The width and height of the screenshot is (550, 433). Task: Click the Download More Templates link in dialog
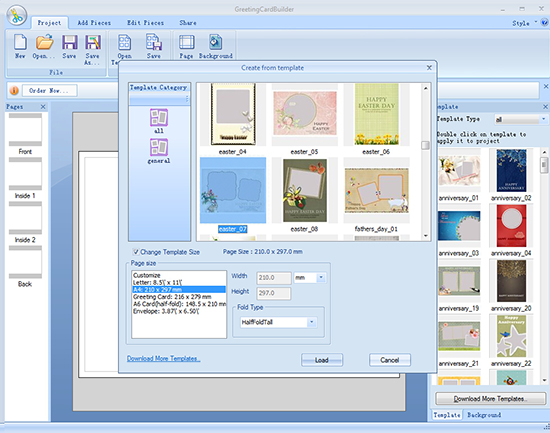tap(163, 358)
